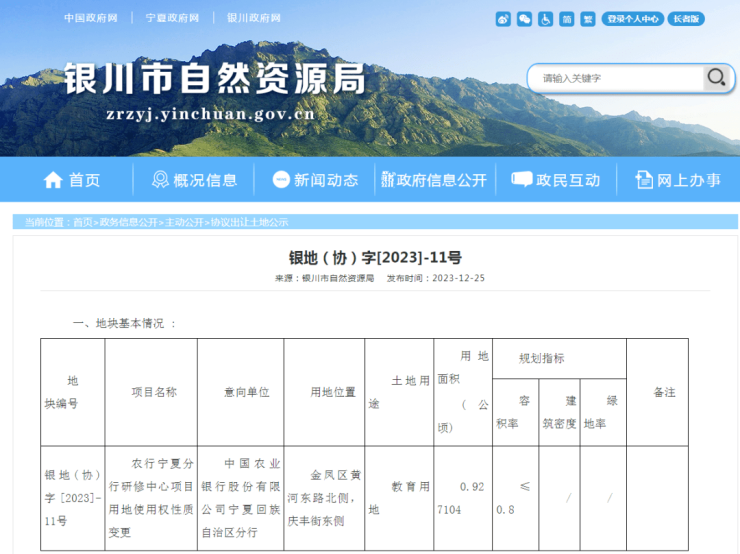Click the zrzyj.yinchuan.gov.cn URL text in banner
The width and height of the screenshot is (740, 554).
[x=210, y=114]
